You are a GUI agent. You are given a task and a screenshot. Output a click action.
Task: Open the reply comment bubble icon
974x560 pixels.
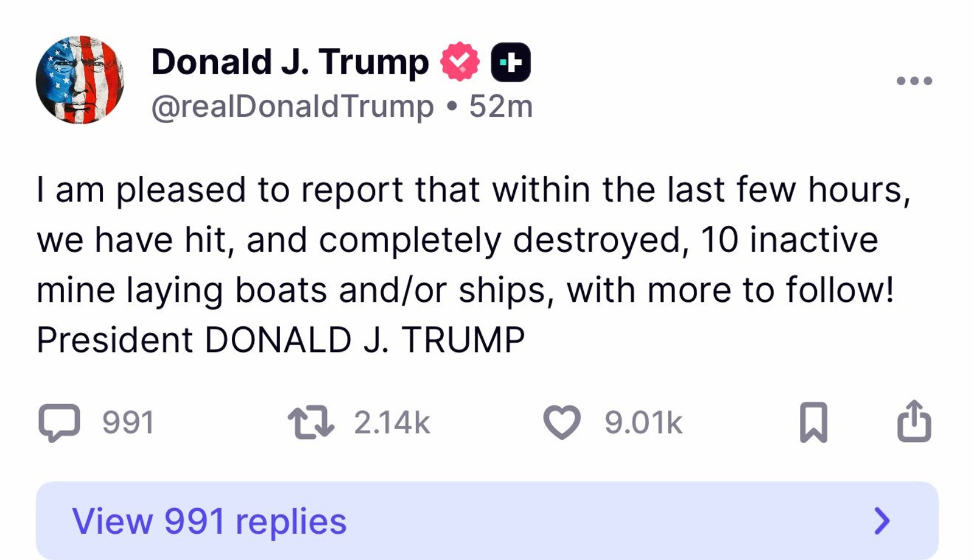(x=59, y=422)
